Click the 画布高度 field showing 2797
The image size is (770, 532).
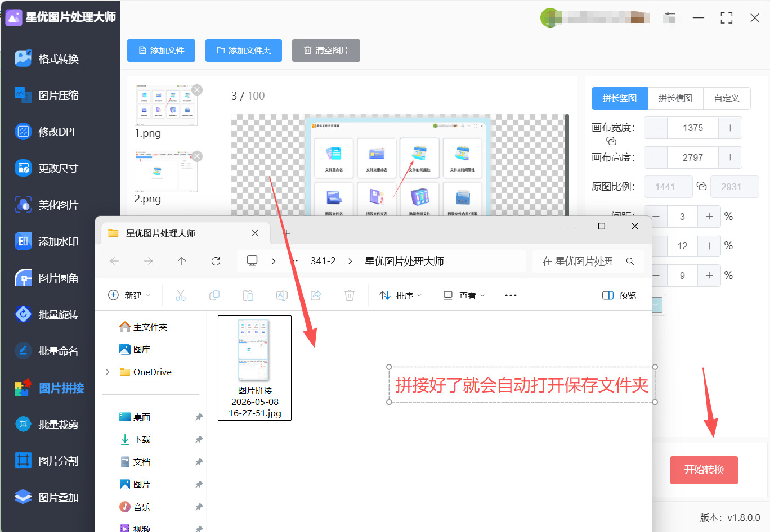(x=693, y=157)
